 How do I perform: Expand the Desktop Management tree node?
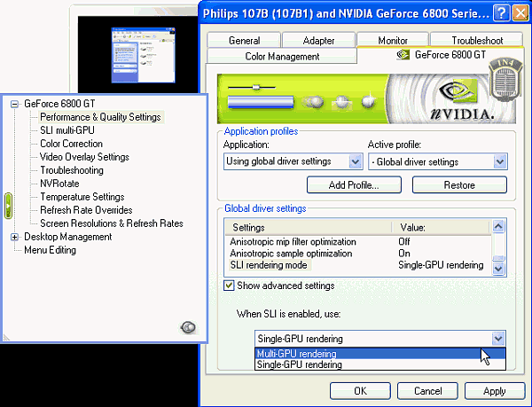tap(14, 237)
